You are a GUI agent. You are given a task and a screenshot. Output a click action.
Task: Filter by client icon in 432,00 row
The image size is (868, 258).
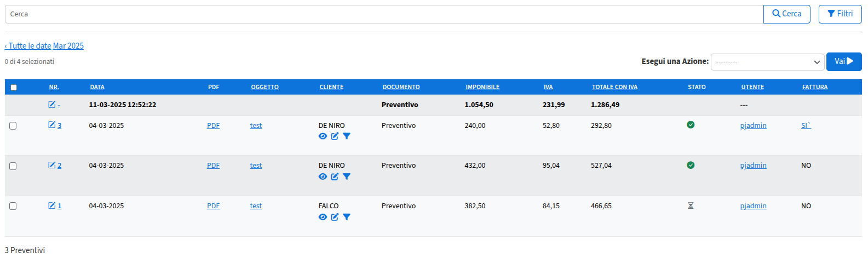[x=347, y=177]
